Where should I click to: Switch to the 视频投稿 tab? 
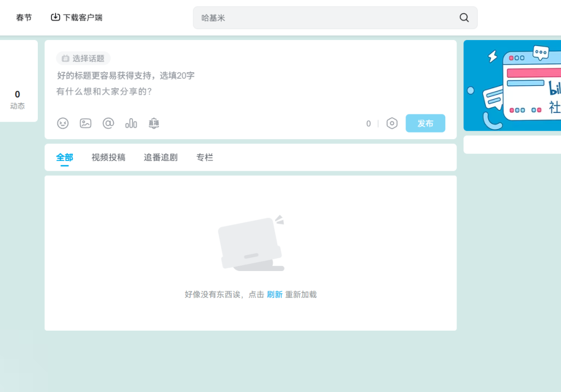click(x=108, y=157)
